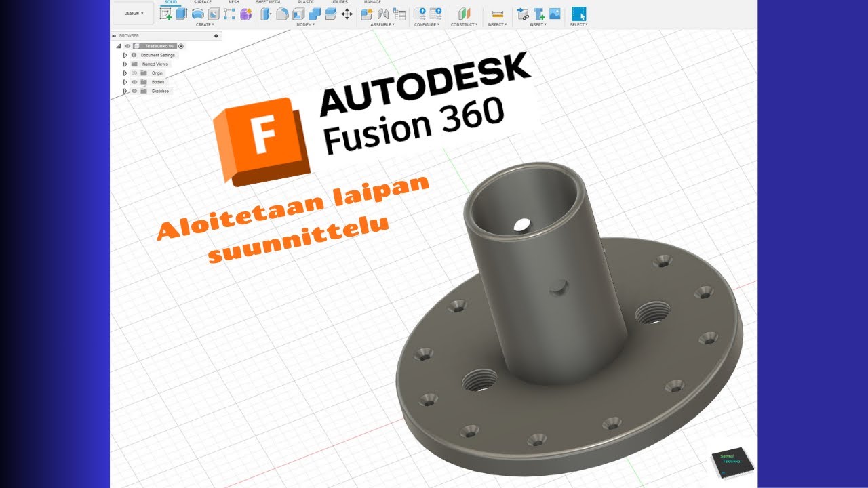Open the Modify dropdown menu
Image resolution: width=868 pixels, height=488 pixels.
[x=306, y=24]
